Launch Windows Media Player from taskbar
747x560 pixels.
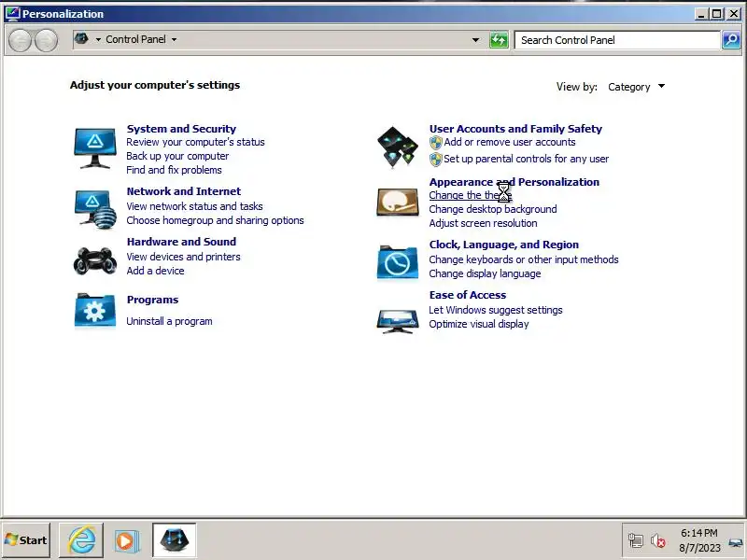point(127,540)
